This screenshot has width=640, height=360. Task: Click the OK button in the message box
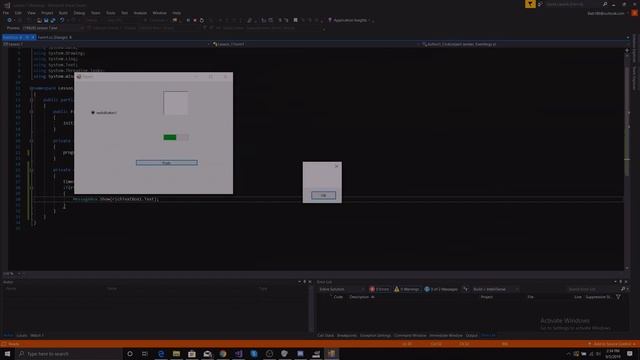323,195
